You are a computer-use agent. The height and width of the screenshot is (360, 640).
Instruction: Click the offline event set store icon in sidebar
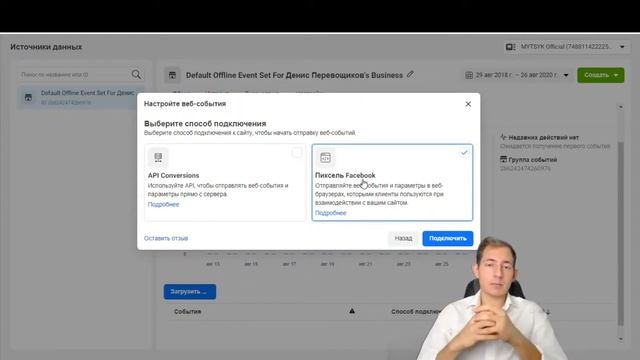coord(28,98)
